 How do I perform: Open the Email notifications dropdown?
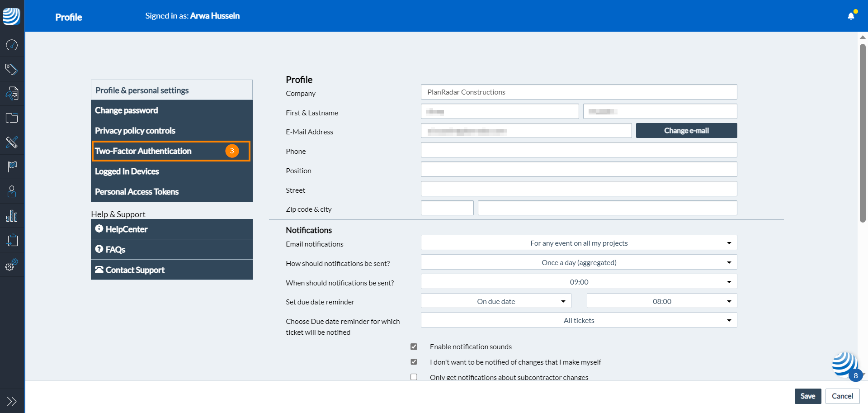(579, 243)
